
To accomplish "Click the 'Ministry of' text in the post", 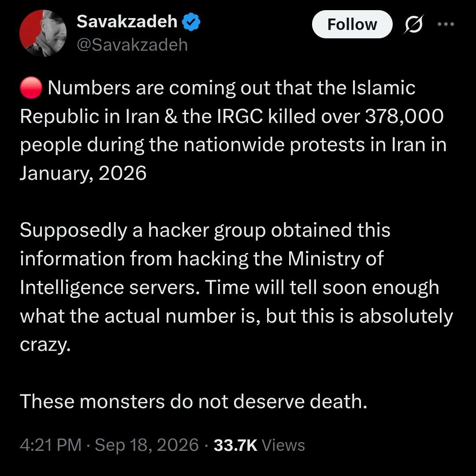I will click(336, 259).
